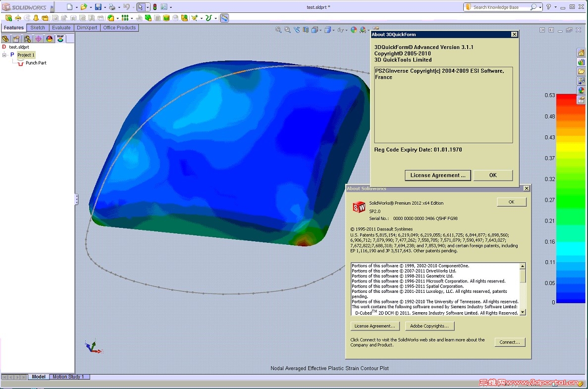588x389 pixels.
Task: Open the Motion Study 1 tab
Action: (69, 377)
